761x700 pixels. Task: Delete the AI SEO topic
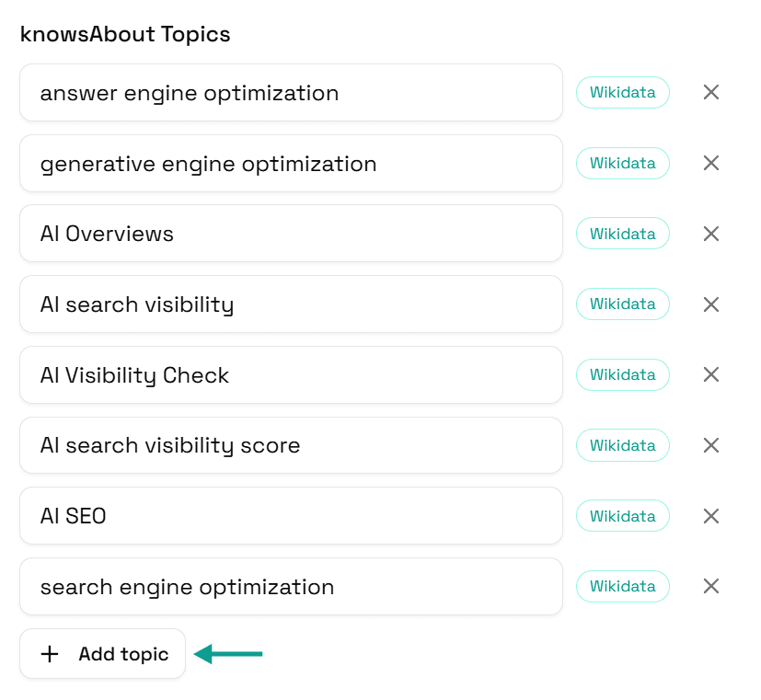tap(711, 516)
